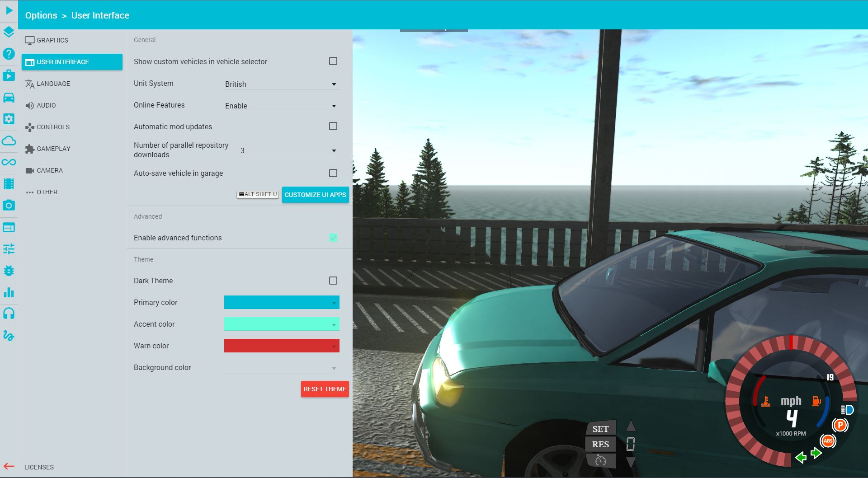Open the layers icon in the sidebar
This screenshot has height=478, width=868.
point(9,32)
